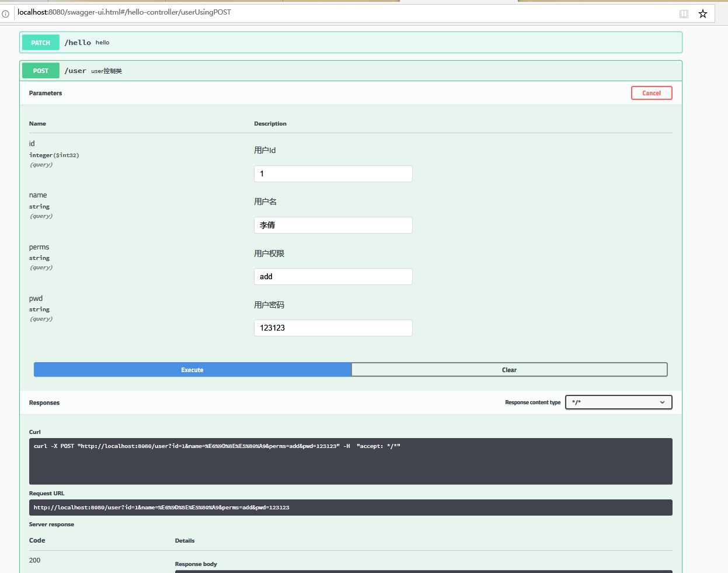Edit the pwd parameter field
The height and width of the screenshot is (573, 728).
click(333, 328)
